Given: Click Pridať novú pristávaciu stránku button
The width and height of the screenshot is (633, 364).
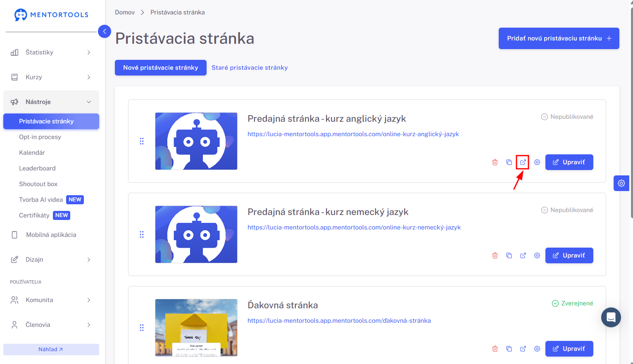Looking at the screenshot, I should 559,38.
